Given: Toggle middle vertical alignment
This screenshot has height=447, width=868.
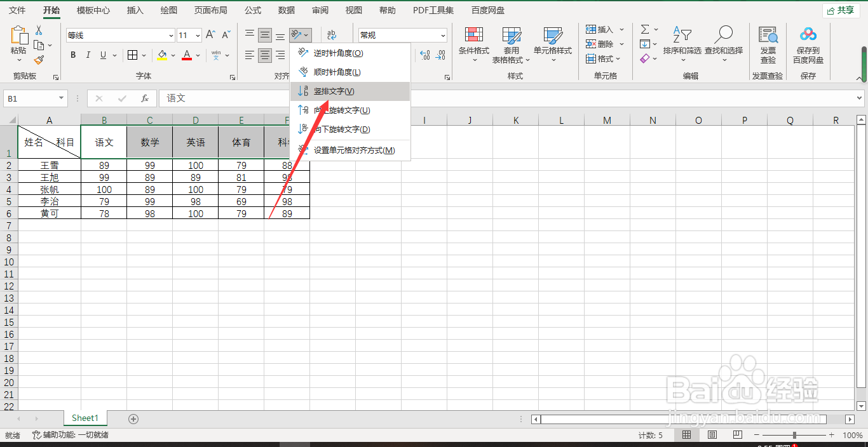Looking at the screenshot, I should [x=265, y=36].
